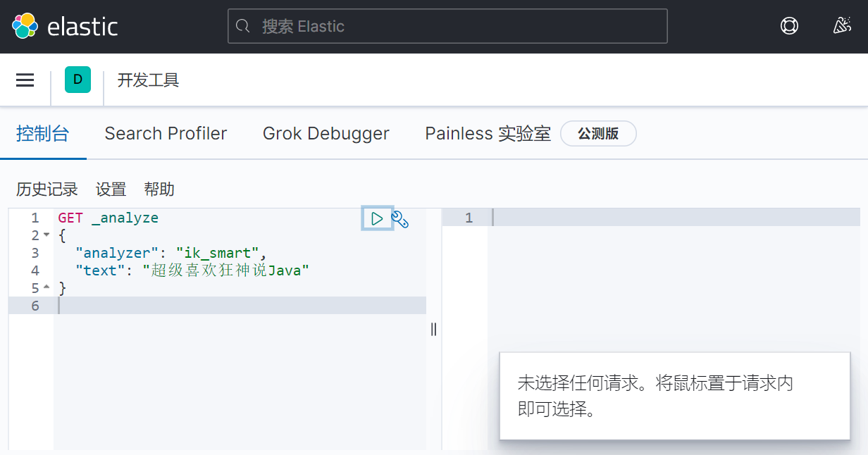Open the hamburger navigation menu
Screen dimensions: 868x455
click(25, 80)
